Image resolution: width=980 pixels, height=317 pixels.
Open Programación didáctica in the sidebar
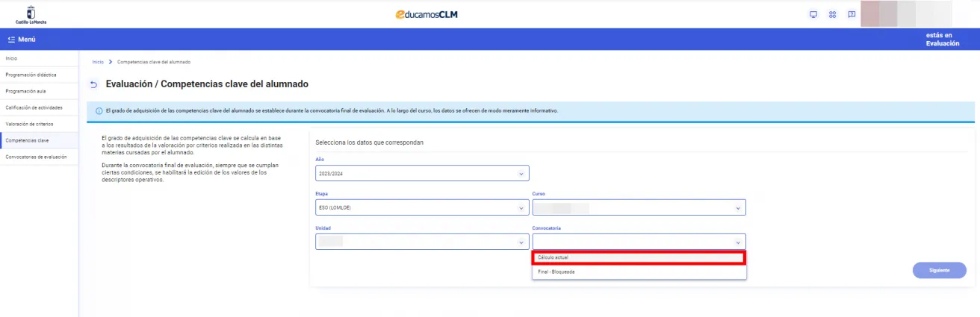pyautogui.click(x=39, y=75)
